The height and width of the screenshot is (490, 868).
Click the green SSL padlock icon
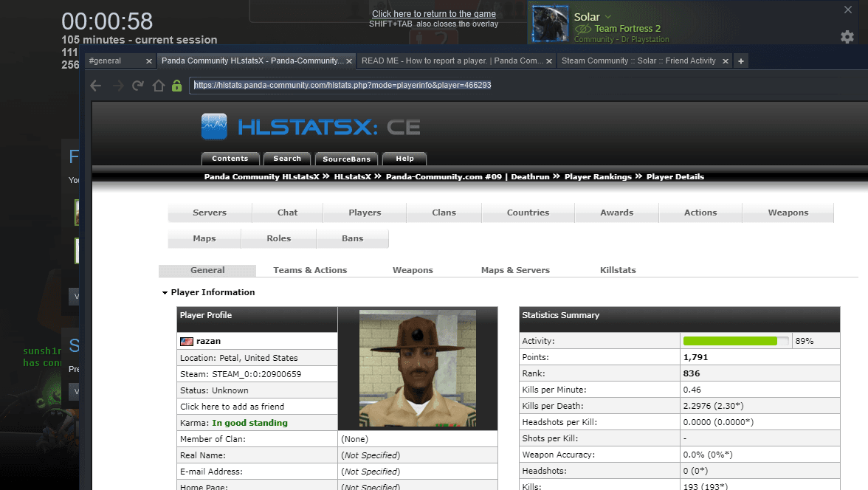(x=176, y=86)
